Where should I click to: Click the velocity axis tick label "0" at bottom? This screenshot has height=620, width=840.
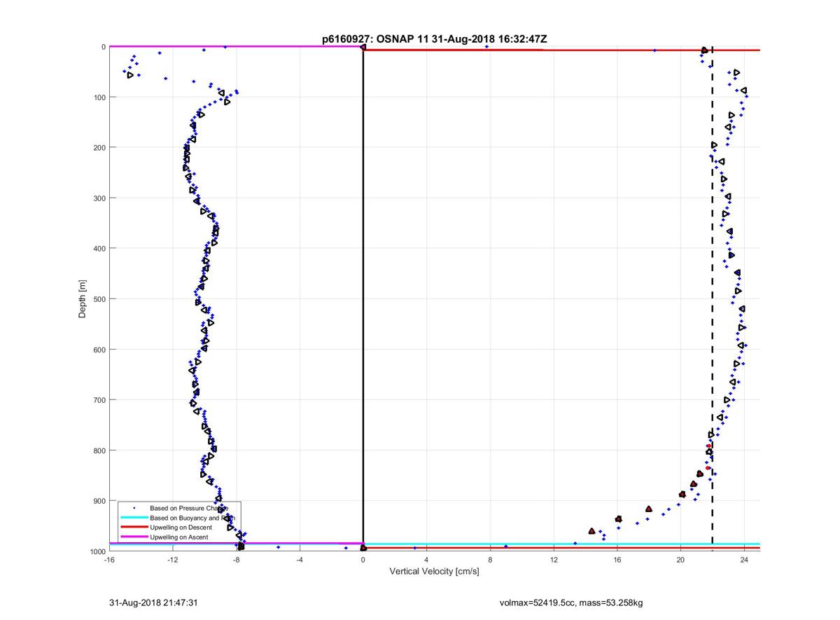(x=363, y=560)
